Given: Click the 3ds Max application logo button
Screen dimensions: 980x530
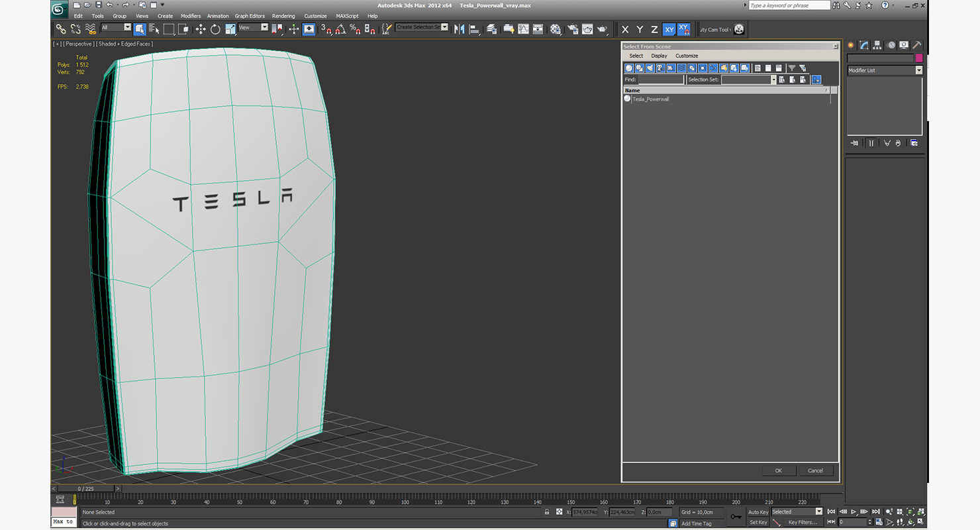Looking at the screenshot, I should [x=60, y=9].
